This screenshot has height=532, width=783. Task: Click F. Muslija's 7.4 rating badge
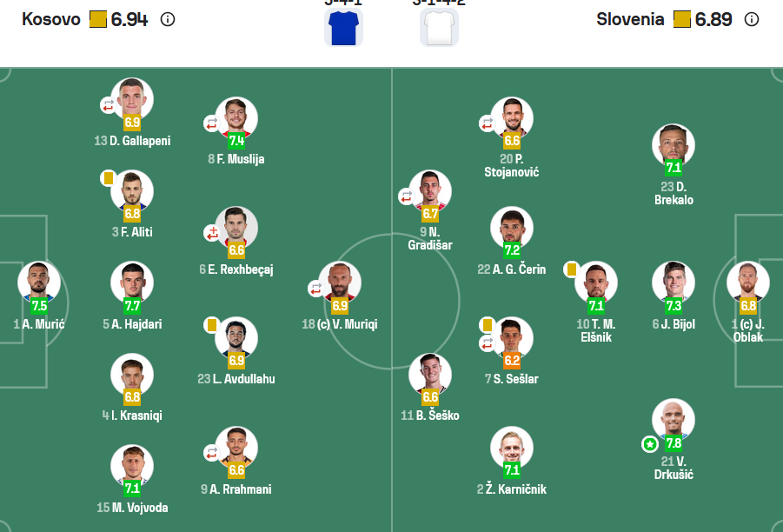236,140
